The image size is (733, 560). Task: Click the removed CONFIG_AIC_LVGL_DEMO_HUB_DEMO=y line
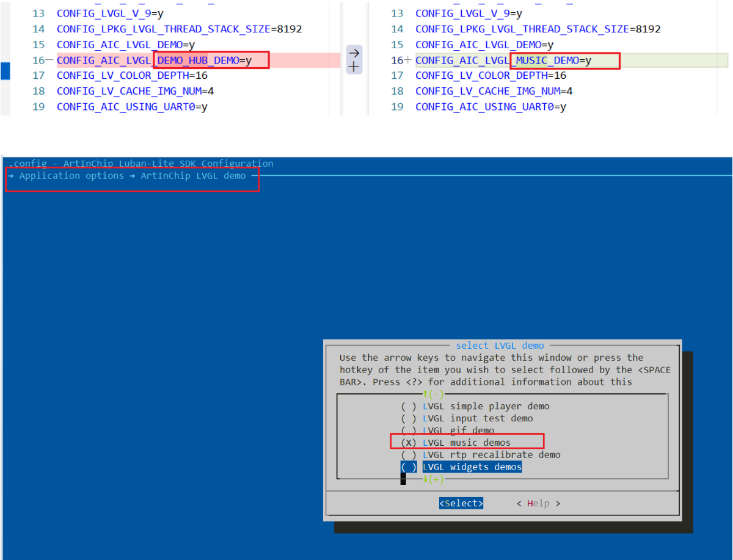(x=154, y=60)
